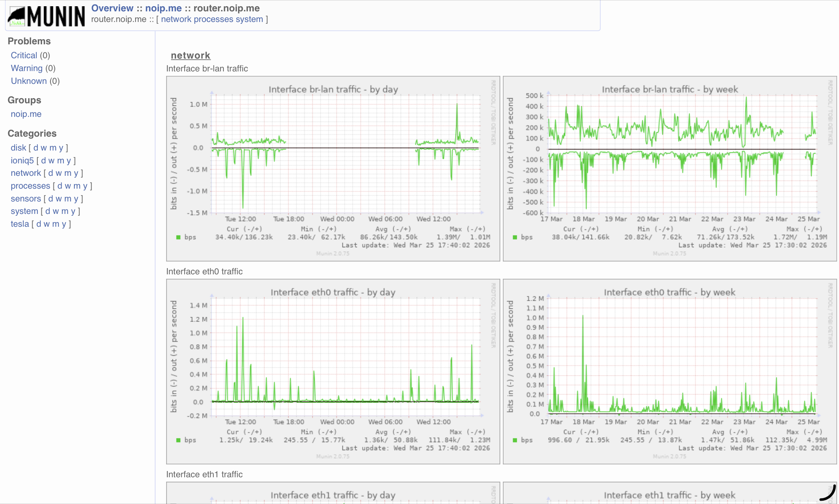Screen dimensions: 839x504
Task: Open the Overview page link
Action: [x=112, y=8]
